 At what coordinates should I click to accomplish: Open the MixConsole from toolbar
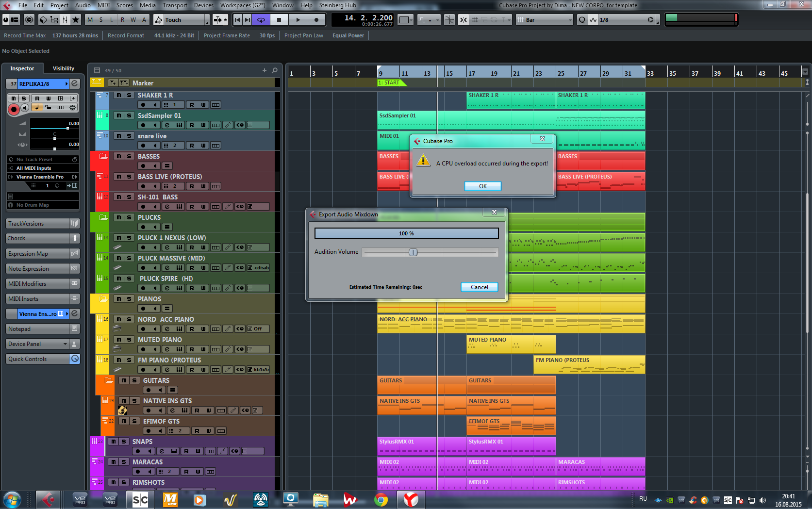[65, 20]
